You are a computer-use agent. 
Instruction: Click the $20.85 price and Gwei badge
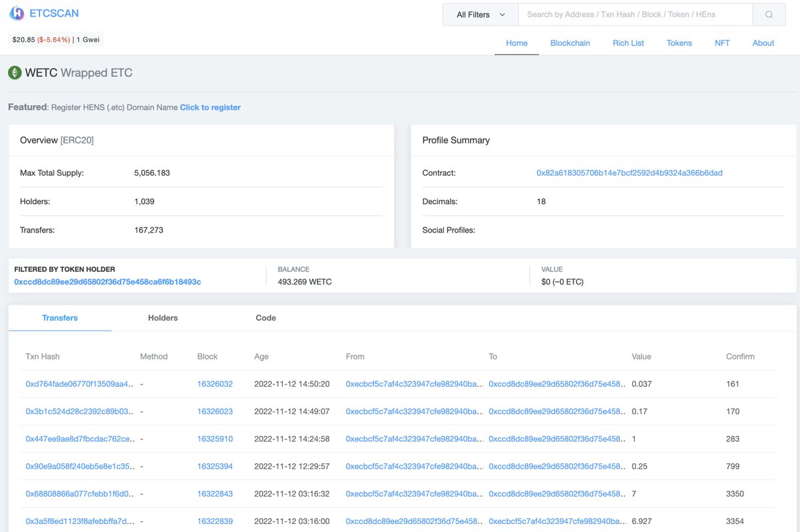[x=56, y=39]
